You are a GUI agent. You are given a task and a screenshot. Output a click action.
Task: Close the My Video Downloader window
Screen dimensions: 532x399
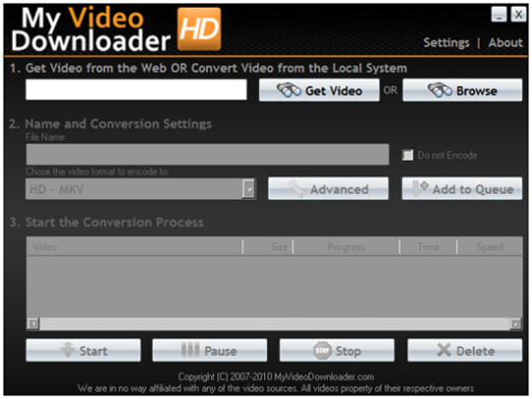tap(518, 14)
